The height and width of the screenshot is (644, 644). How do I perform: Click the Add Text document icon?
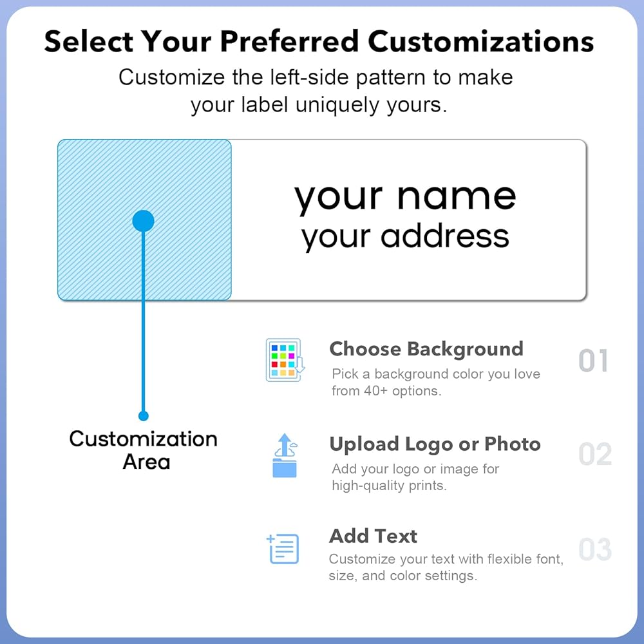point(283,549)
